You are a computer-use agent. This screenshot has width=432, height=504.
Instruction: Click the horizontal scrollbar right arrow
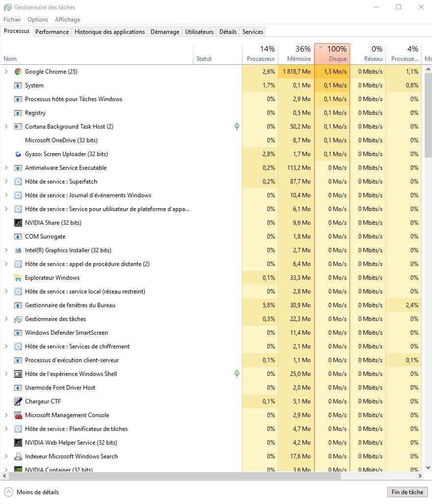pyautogui.click(x=420, y=476)
